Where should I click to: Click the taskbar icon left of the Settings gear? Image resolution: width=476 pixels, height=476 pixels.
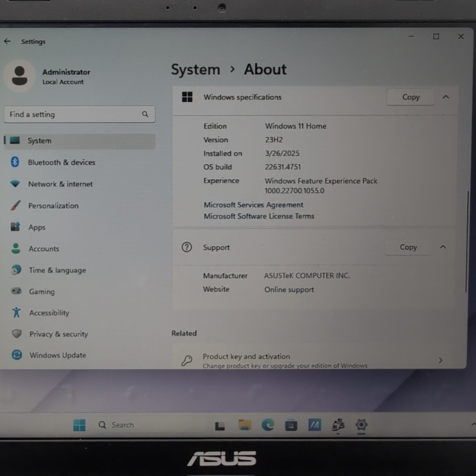[338, 425]
